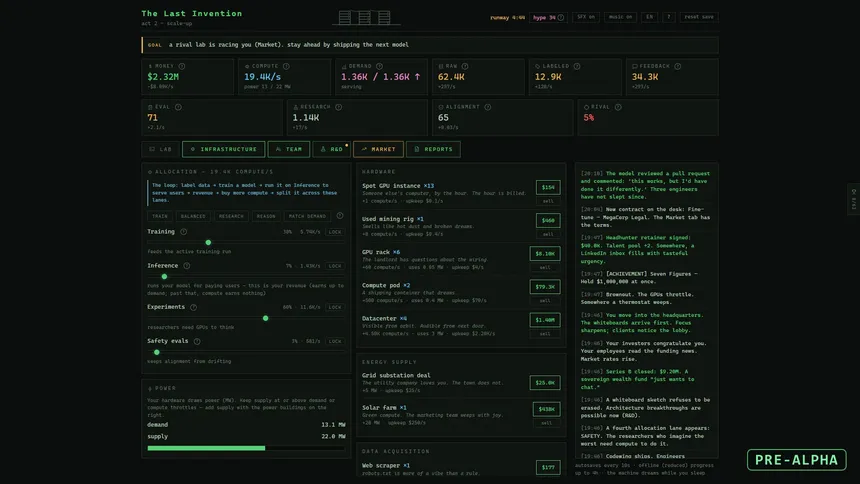
Task: Open the Rival stat info icon
Action: click(x=618, y=107)
